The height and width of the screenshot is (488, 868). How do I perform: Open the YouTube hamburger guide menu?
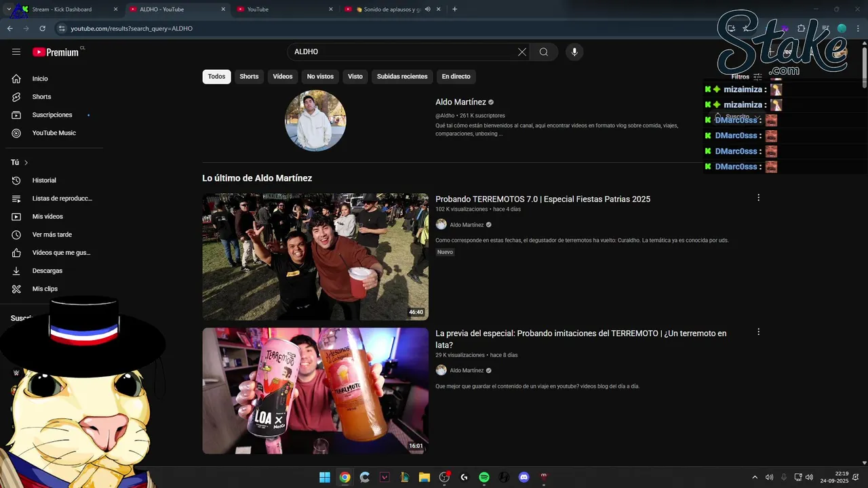(16, 52)
